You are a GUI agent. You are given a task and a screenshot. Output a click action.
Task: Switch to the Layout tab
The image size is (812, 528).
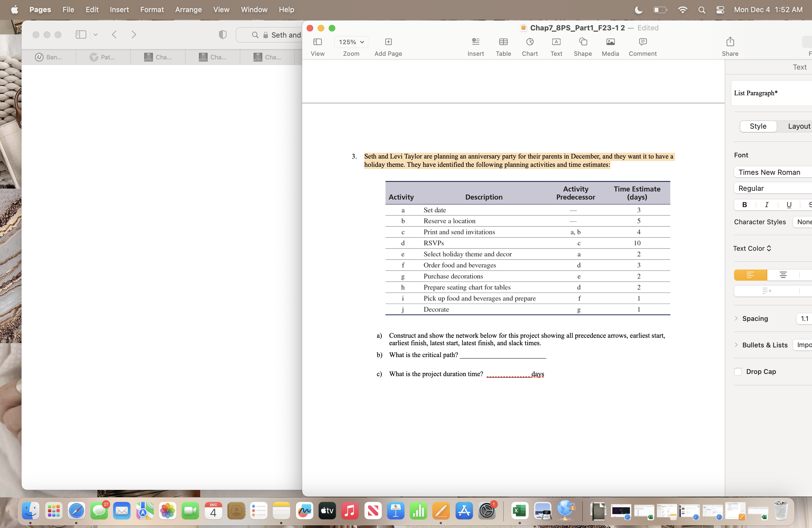coord(799,126)
